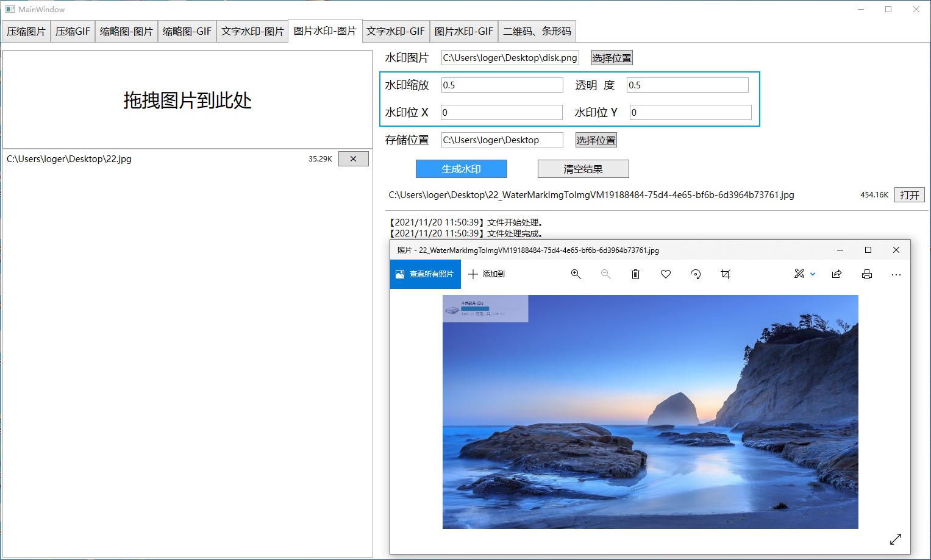Focus the 水印图片 path field
This screenshot has width=931, height=560.
[x=510, y=58]
